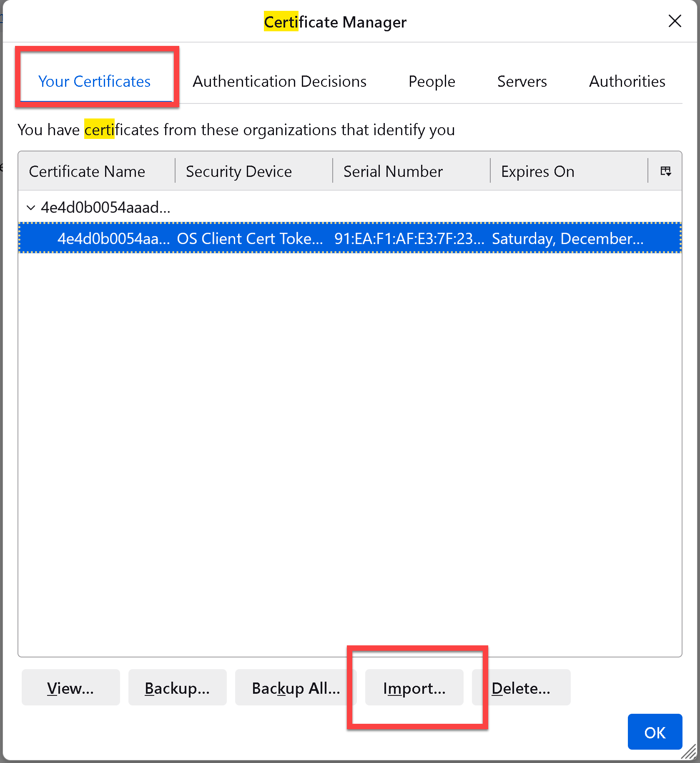This screenshot has height=763, width=700.
Task: Switch to Your Certificates tab
Action: (x=94, y=81)
